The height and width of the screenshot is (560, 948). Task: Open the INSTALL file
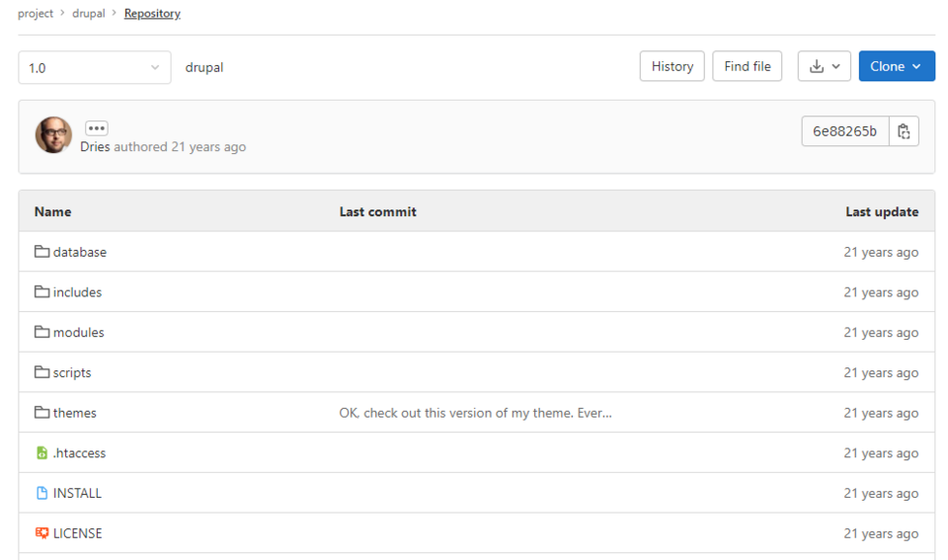(77, 493)
